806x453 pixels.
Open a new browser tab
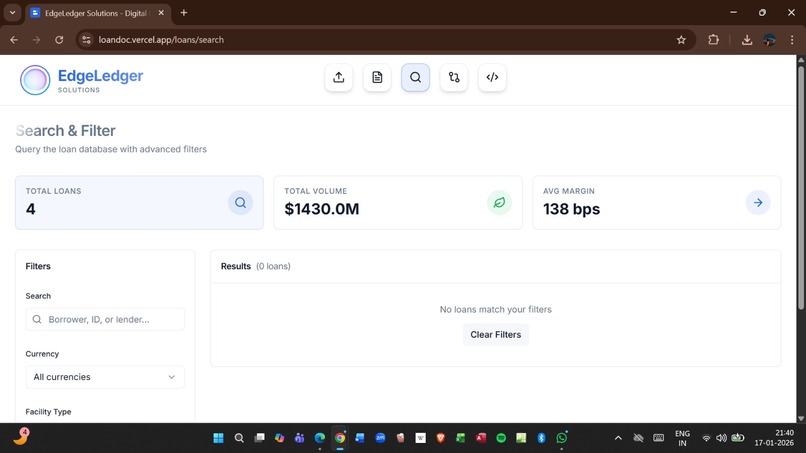coord(184,13)
